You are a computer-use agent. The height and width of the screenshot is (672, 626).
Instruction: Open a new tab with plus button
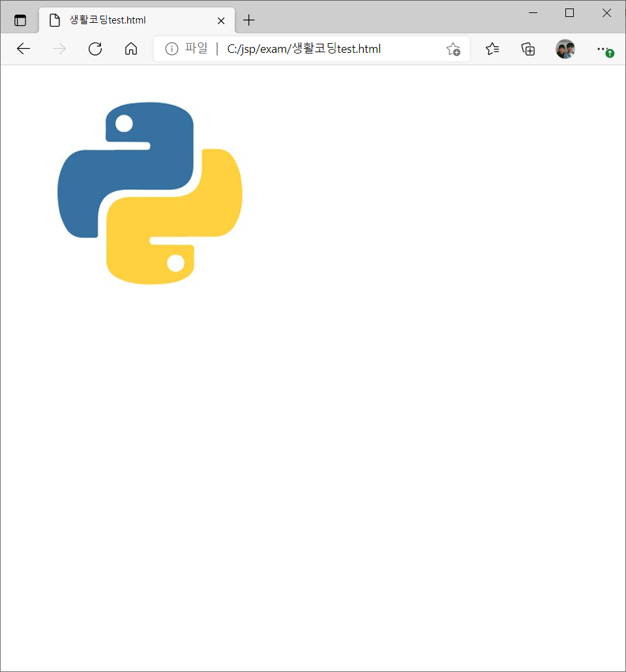[248, 20]
